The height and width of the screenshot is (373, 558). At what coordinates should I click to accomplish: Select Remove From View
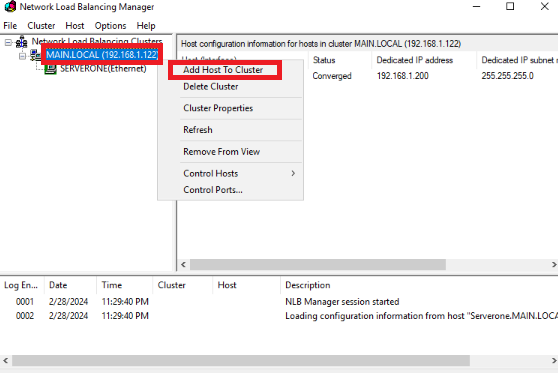tap(221, 152)
